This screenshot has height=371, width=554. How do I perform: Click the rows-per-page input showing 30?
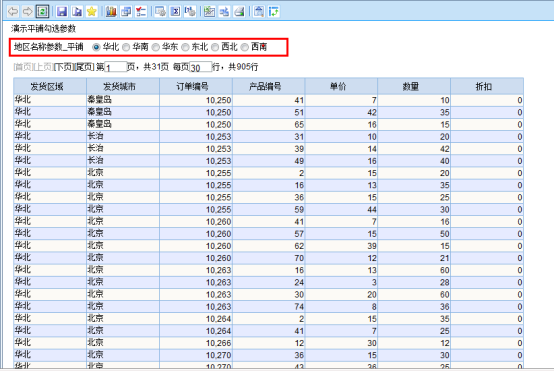click(x=201, y=67)
